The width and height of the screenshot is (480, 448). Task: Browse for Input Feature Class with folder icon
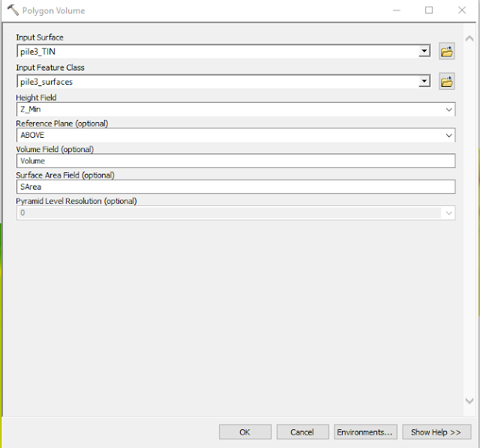coord(447,82)
